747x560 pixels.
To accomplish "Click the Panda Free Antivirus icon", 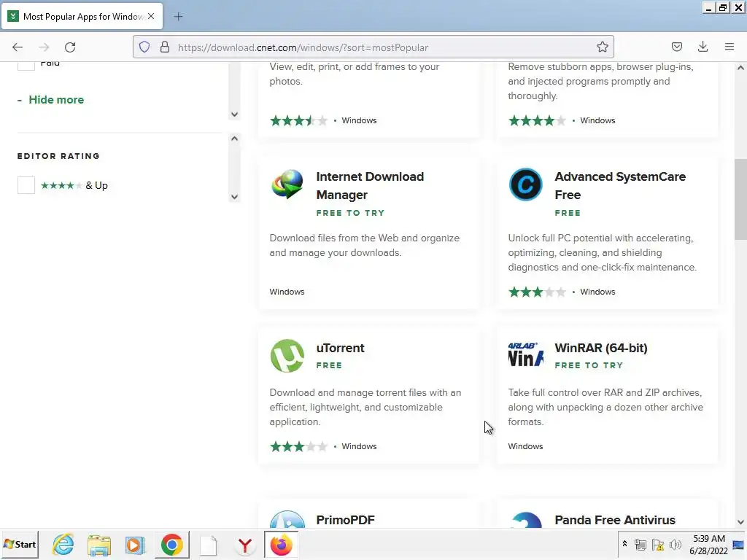I will pos(525,519).
